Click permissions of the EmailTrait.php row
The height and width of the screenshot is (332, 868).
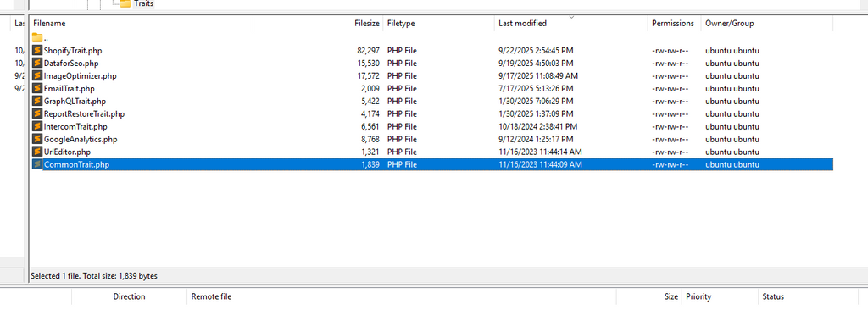[670, 89]
